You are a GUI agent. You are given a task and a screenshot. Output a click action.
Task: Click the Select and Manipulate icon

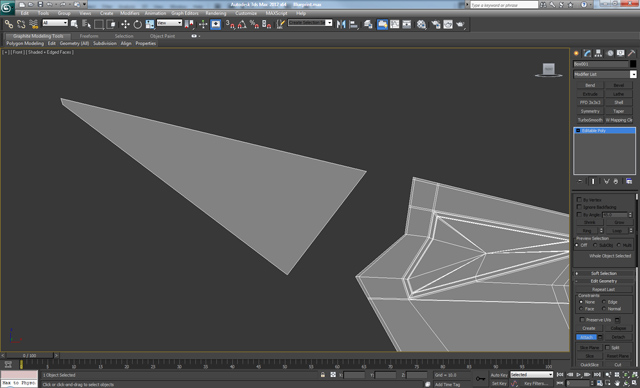(x=203, y=24)
